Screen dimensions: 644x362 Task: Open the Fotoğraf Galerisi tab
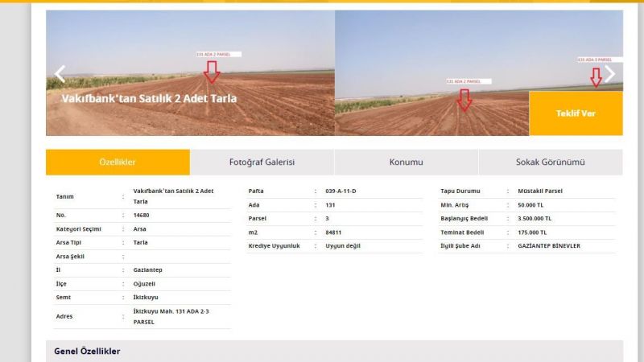tap(262, 162)
